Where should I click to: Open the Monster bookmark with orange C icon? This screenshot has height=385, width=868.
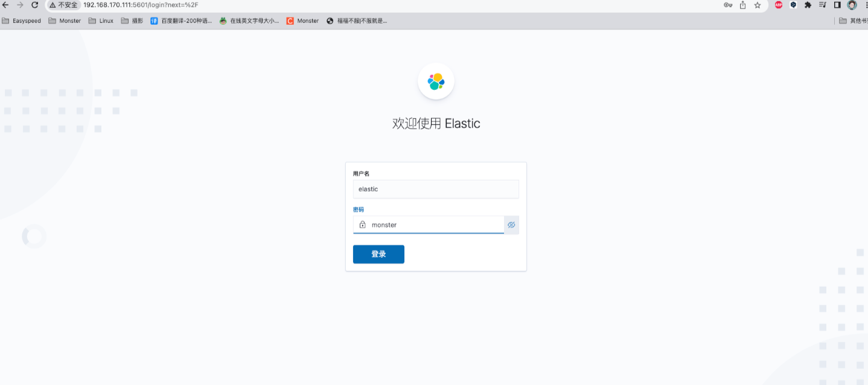pyautogui.click(x=302, y=21)
